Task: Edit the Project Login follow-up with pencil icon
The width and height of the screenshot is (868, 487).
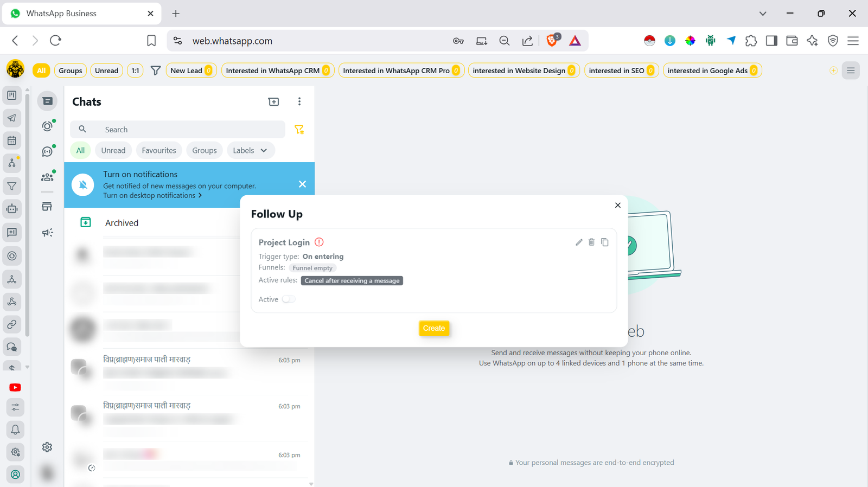Action: tap(579, 242)
